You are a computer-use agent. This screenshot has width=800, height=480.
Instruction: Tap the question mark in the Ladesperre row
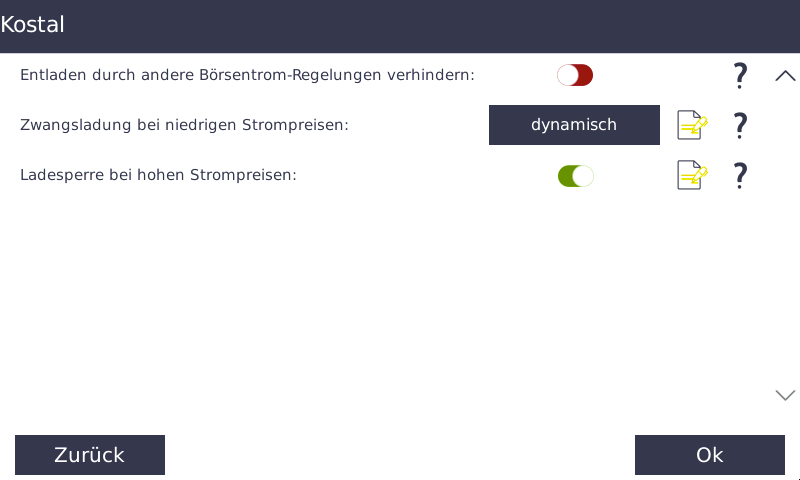coord(740,175)
